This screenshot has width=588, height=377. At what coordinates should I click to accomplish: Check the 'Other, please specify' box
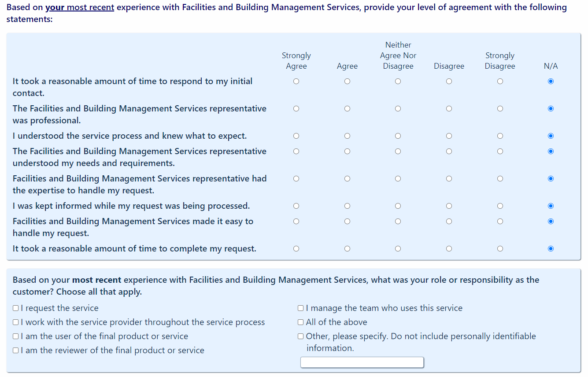[x=301, y=336]
